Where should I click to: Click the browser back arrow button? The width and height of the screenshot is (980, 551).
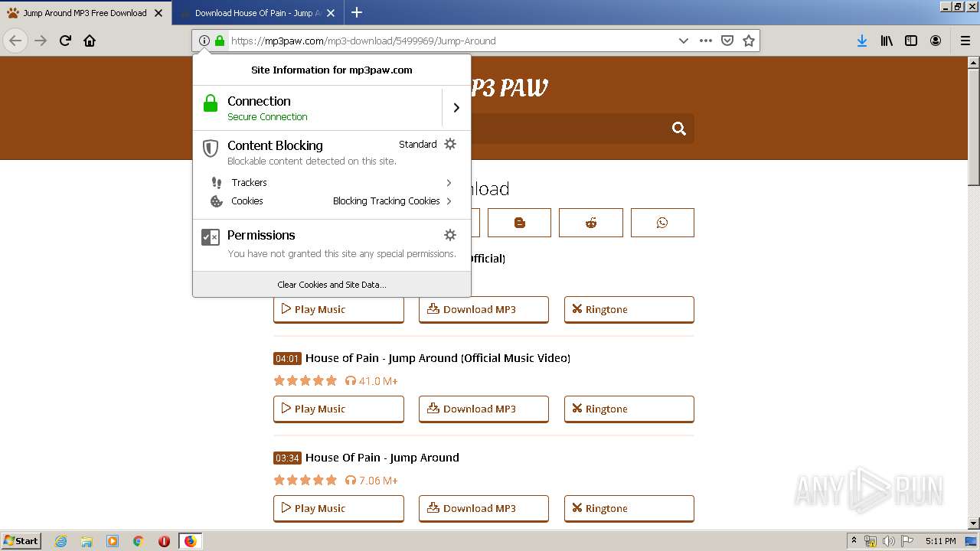click(15, 41)
